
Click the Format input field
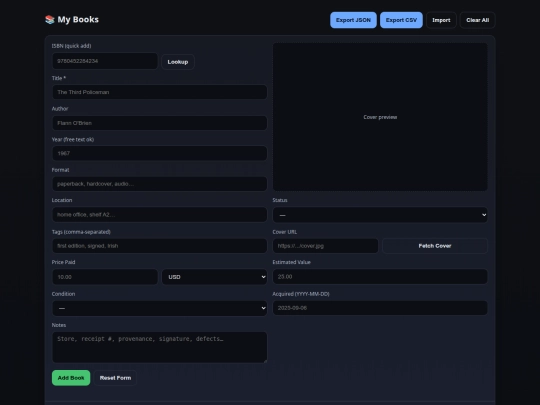[x=159, y=184]
